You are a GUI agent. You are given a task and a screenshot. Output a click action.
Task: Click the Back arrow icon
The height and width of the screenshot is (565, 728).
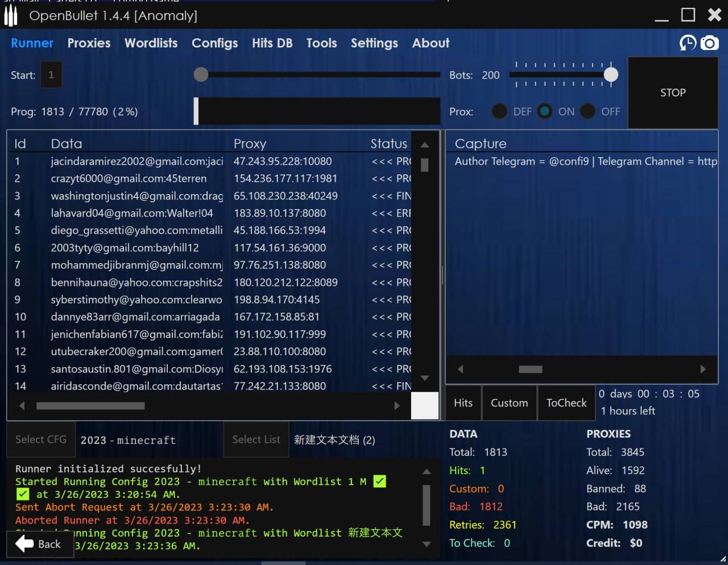coord(24,544)
